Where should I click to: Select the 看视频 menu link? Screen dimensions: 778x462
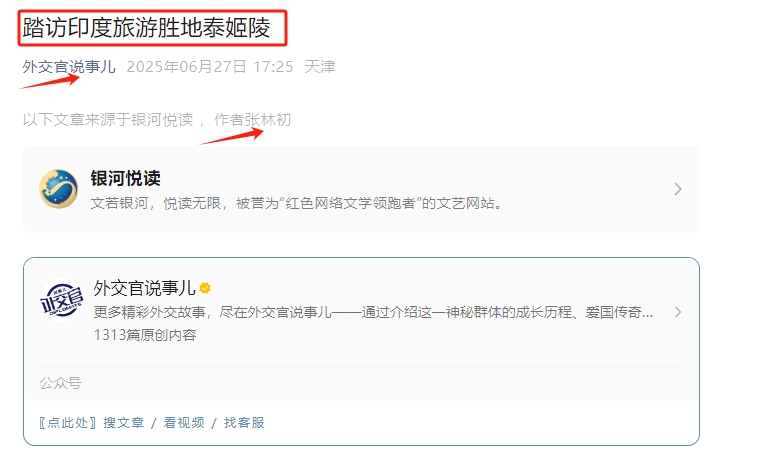click(184, 423)
